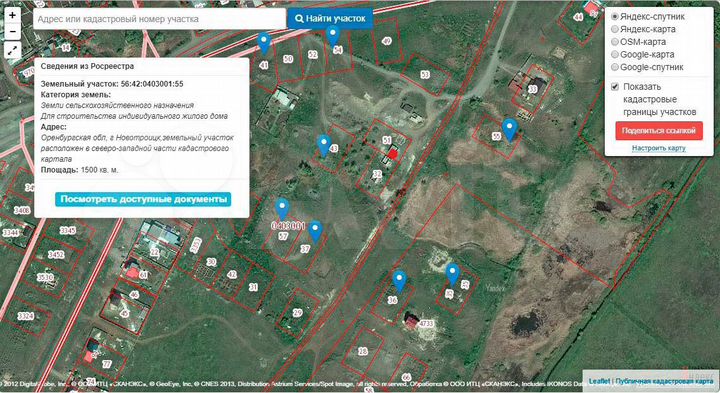Click parcel label 33 on map
Viewport: 720px width, 393px height.
click(x=533, y=89)
